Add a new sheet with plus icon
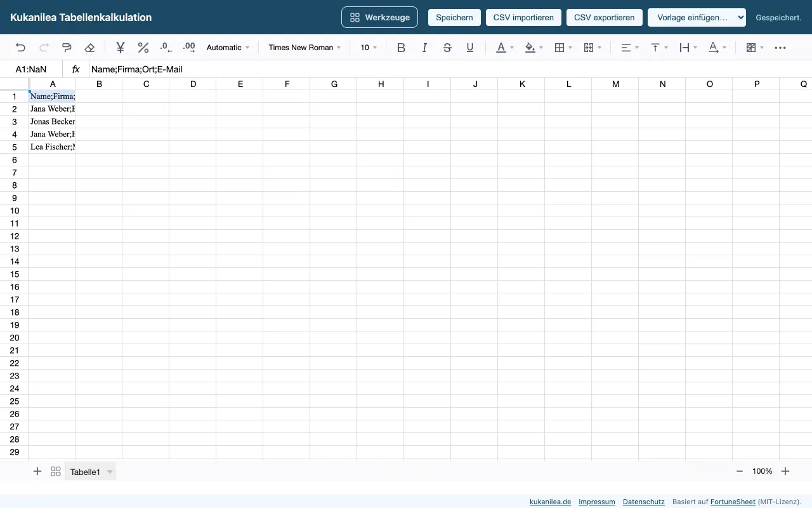The width and height of the screenshot is (812, 508). 37,471
